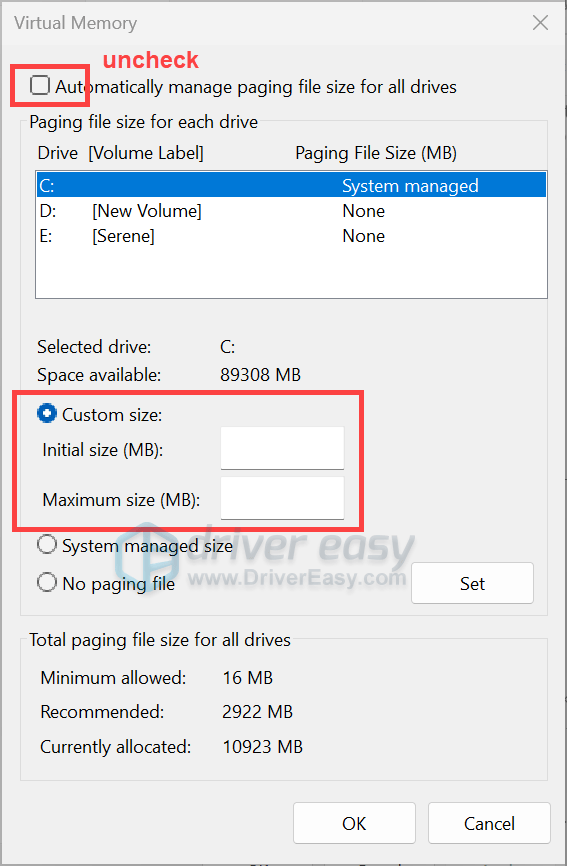Click the Virtual Memory title text
The image size is (567, 866).
click(76, 23)
